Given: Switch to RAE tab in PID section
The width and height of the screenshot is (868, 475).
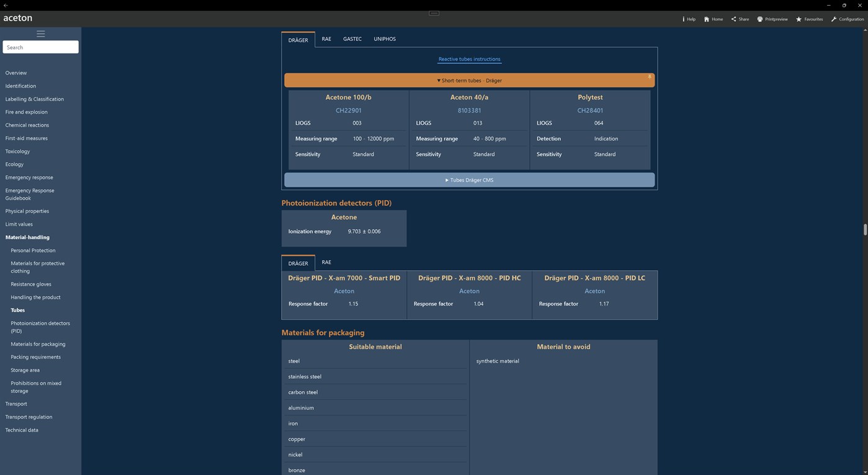Looking at the screenshot, I should 326,262.
